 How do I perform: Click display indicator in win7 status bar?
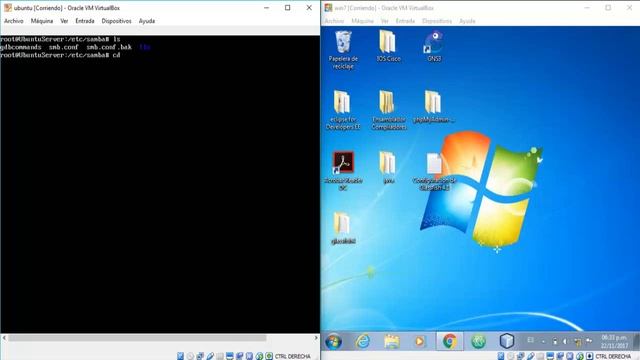tap(550, 356)
